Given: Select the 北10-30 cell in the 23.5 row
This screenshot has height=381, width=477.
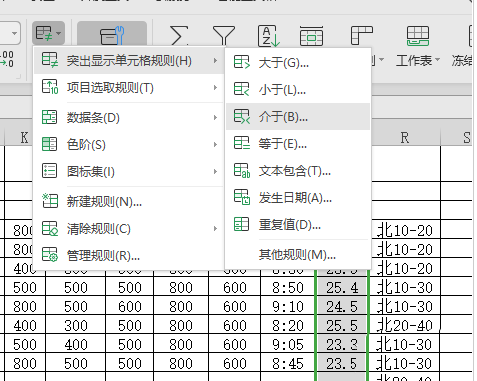Looking at the screenshot, I should coord(405,363).
